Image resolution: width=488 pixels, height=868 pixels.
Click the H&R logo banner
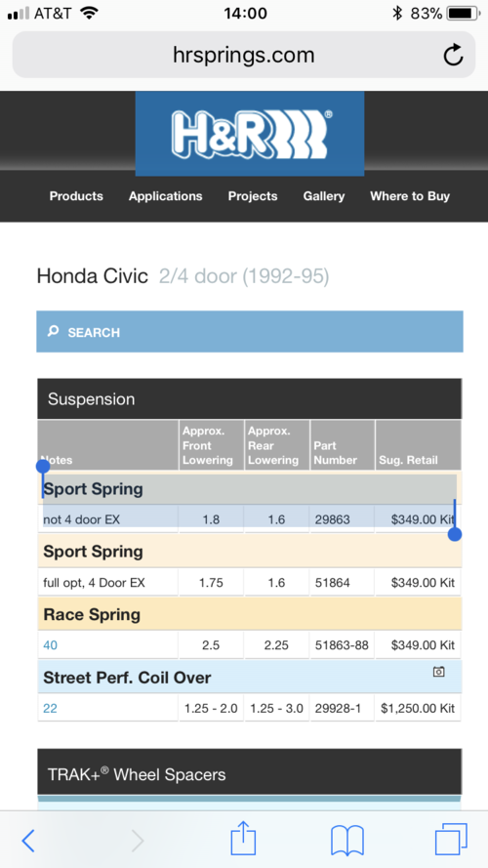(x=250, y=134)
